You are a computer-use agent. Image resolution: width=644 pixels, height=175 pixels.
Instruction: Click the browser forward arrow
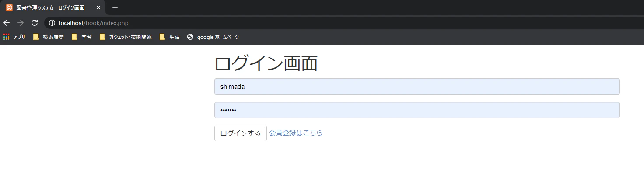click(20, 23)
